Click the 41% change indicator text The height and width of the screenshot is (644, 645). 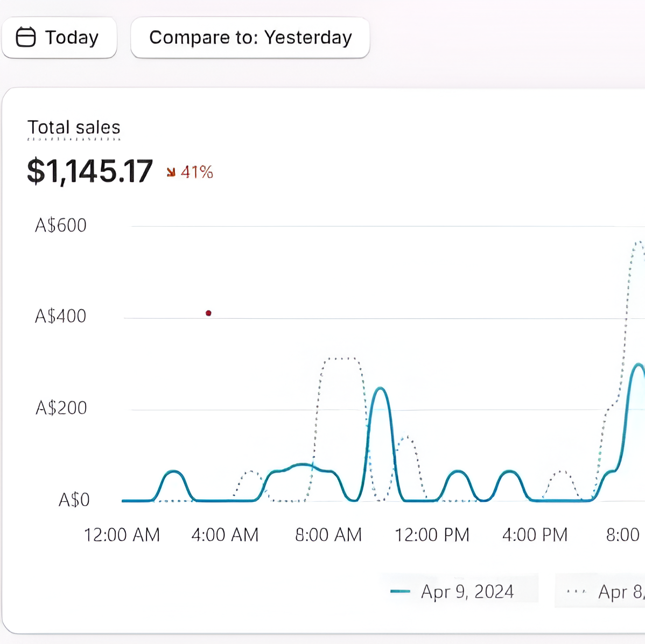pyautogui.click(x=197, y=172)
